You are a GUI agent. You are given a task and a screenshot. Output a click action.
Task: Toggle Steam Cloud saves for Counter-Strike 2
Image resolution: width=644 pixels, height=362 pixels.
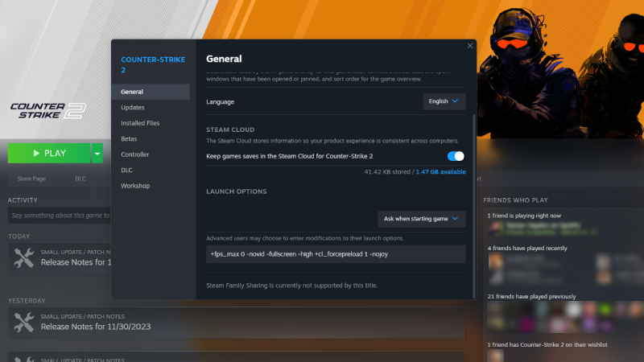point(456,156)
